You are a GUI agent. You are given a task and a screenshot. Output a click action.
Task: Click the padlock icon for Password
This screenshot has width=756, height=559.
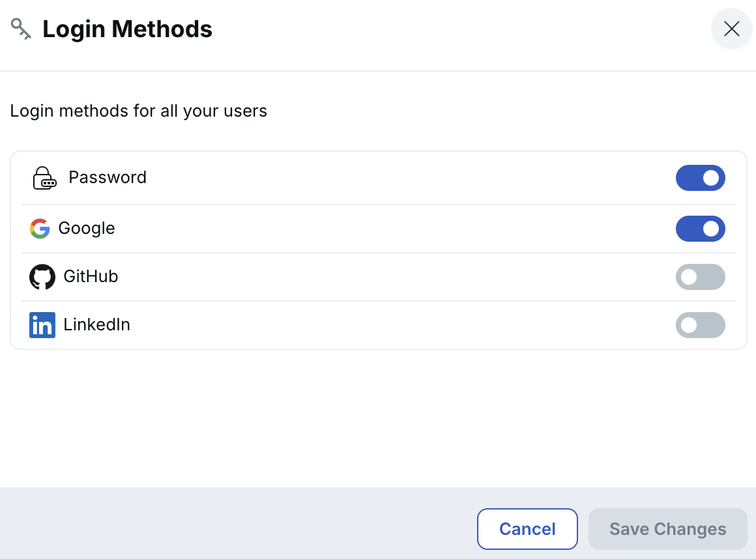click(44, 177)
